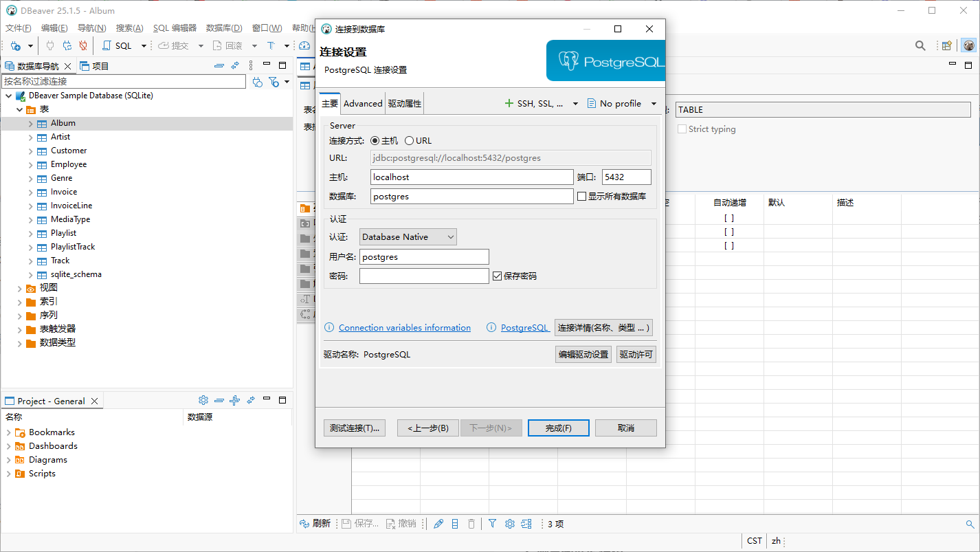Switch to the 项目 tab in left panel
The image size is (980, 552).
(95, 66)
